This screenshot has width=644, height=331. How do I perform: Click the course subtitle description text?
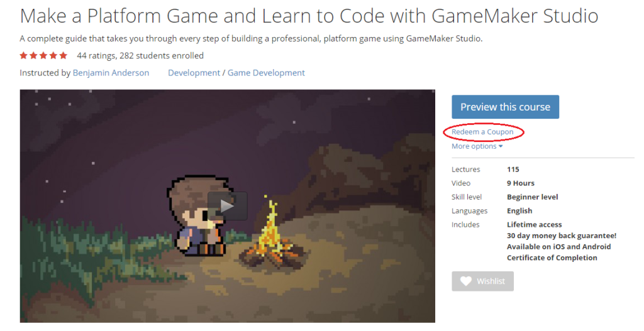point(251,38)
